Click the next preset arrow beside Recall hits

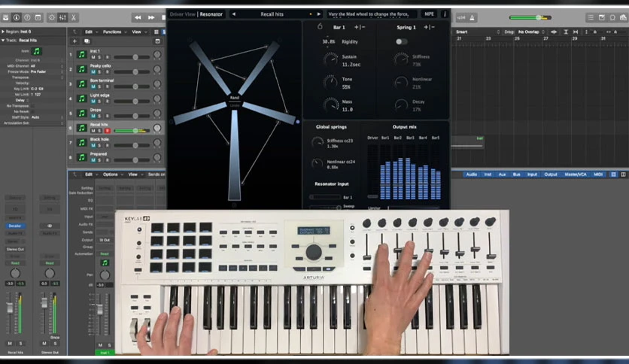[319, 14]
